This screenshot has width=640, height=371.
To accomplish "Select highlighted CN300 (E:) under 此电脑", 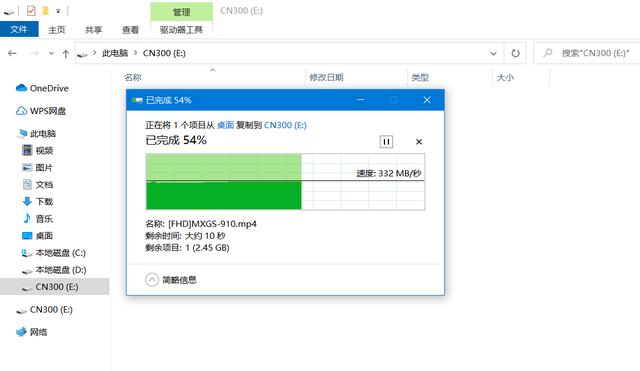I will [55, 287].
